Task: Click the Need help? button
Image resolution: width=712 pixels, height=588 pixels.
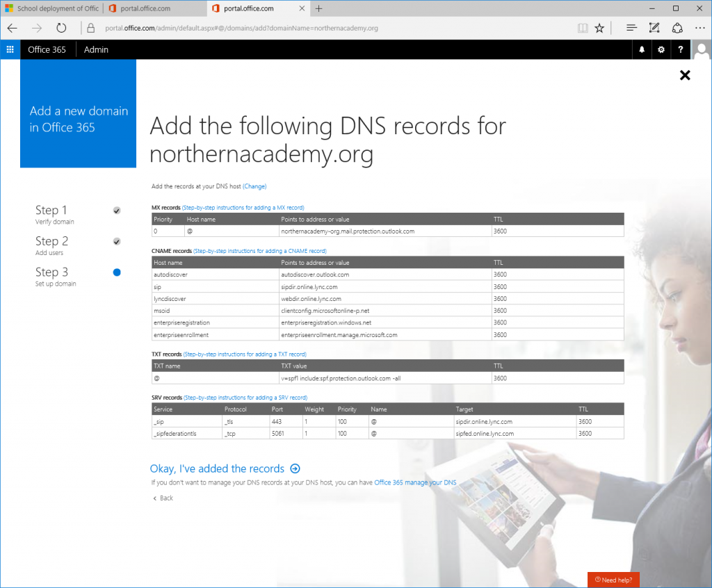Action: pyautogui.click(x=613, y=580)
